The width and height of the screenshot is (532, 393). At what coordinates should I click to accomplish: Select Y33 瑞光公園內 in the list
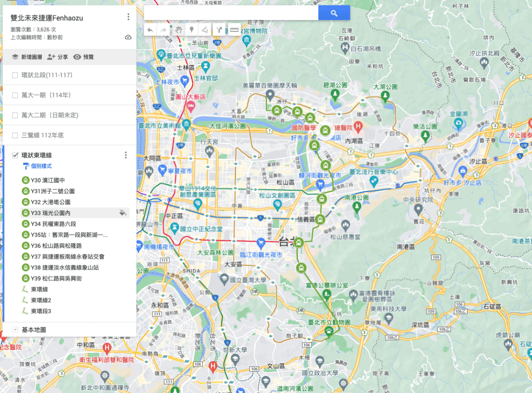click(50, 213)
